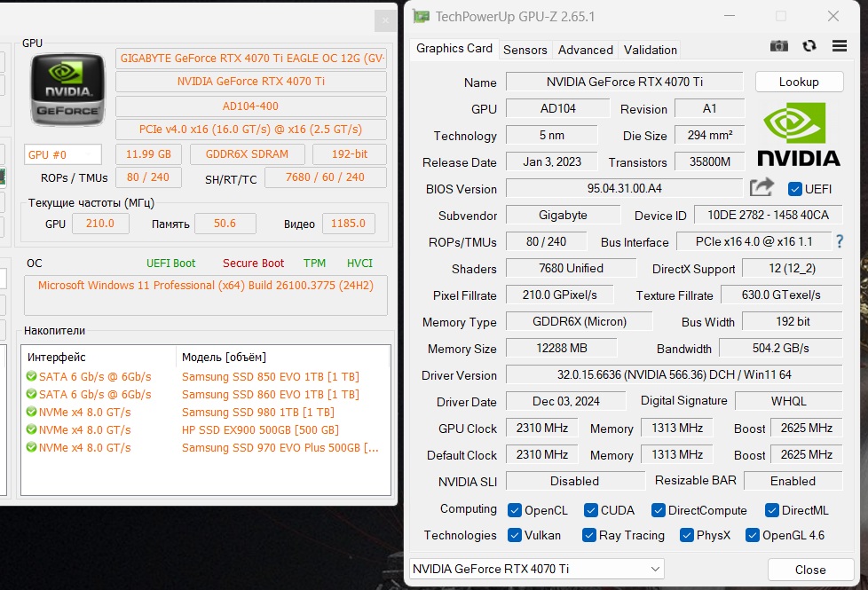
Task: Click the GIGABYTE GeForce RTX 4070 Ti EAGLE text
Action: click(251, 59)
